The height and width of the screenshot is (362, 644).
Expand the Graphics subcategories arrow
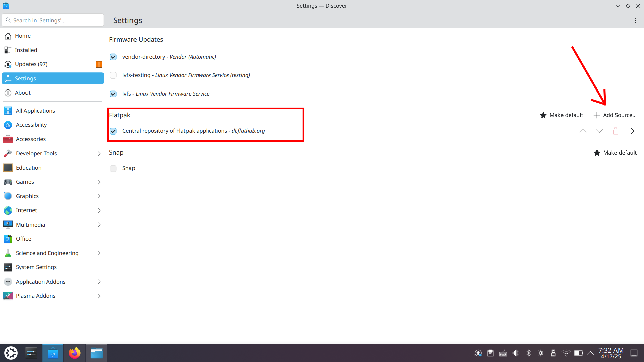99,196
